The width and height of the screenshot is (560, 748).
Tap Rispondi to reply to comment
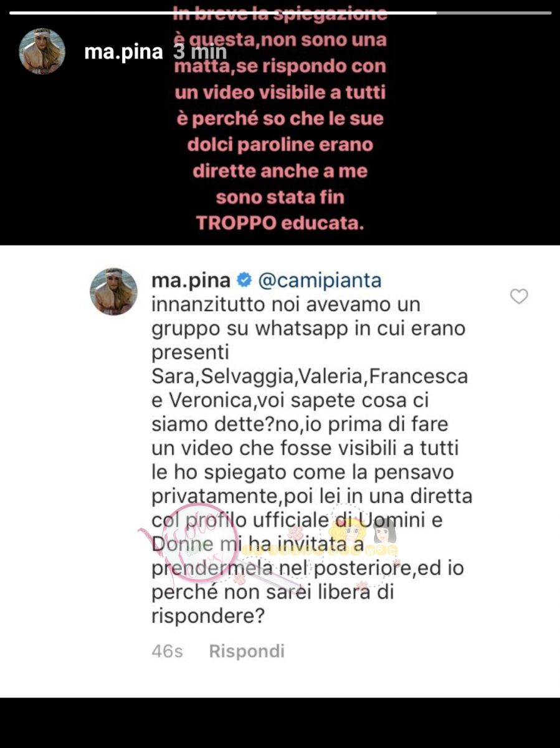coord(247,651)
